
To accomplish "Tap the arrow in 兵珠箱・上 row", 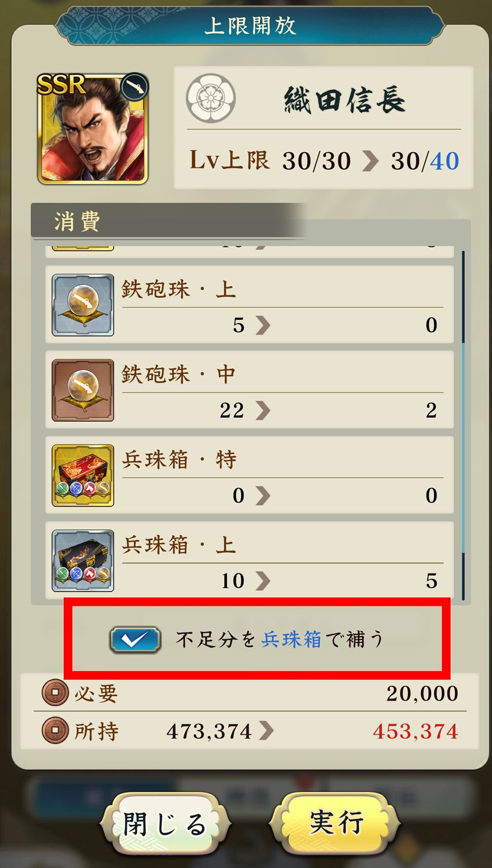I will (x=263, y=581).
